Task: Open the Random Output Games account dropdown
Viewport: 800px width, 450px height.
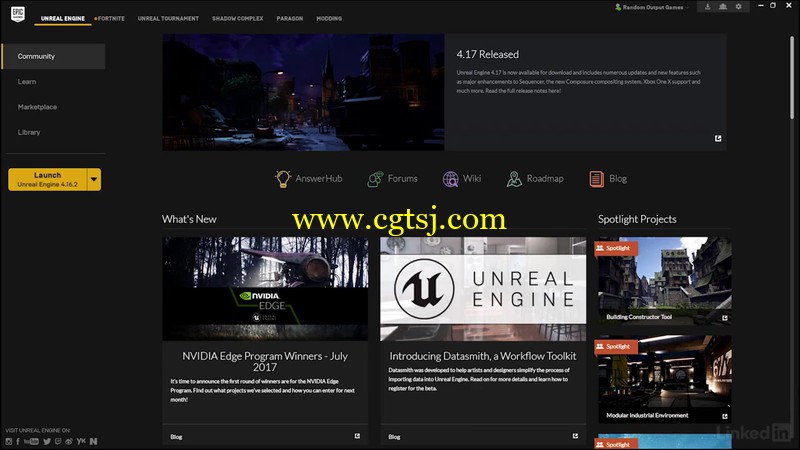Action: pos(652,7)
